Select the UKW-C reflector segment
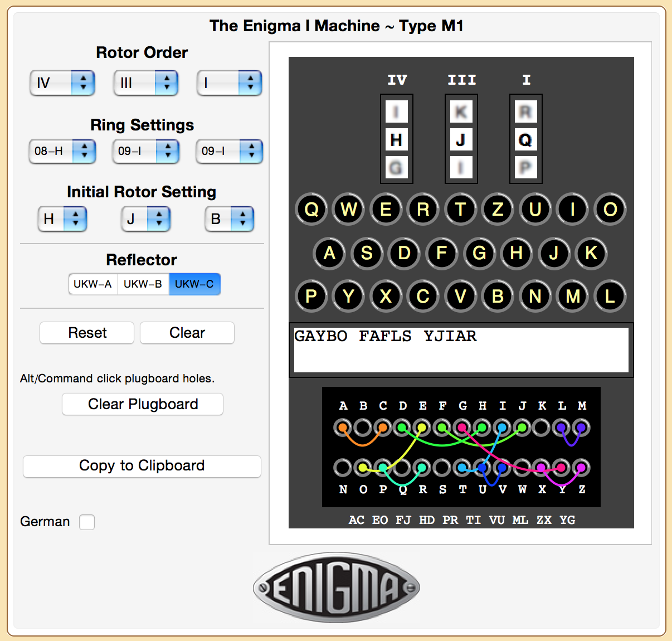 (194, 284)
